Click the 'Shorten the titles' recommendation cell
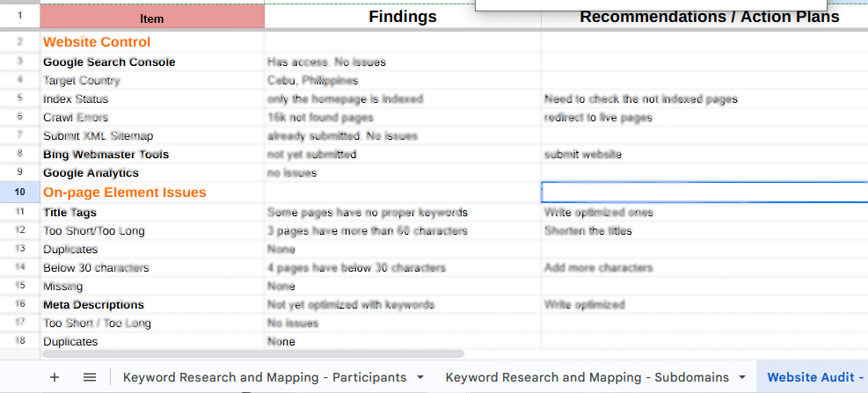This screenshot has width=868, height=393. point(704,231)
